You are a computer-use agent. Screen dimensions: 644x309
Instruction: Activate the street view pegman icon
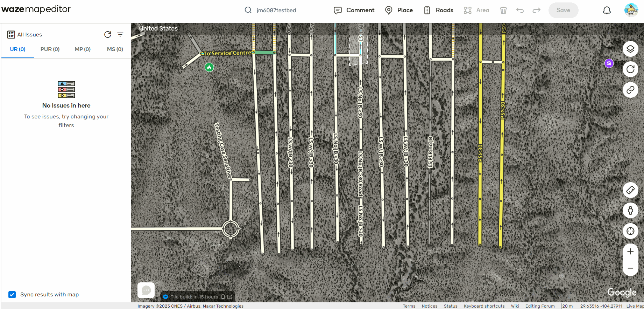pos(630,211)
